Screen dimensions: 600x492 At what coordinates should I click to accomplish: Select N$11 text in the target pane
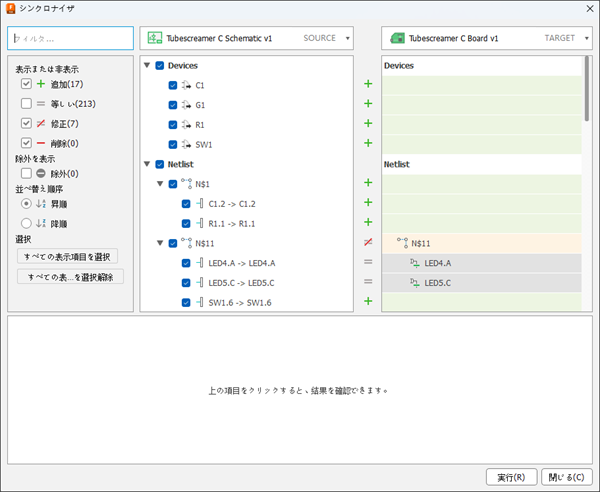pyautogui.click(x=421, y=243)
